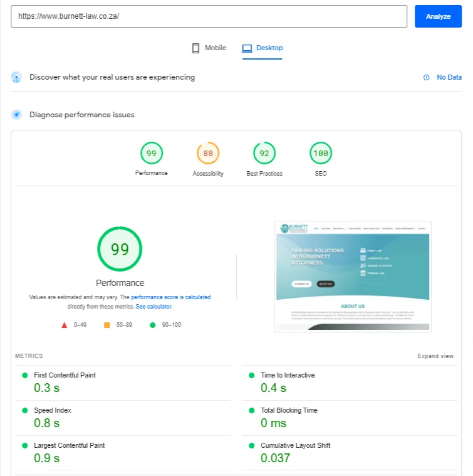Click green dot beside Cumulative Layout Shift

[251, 446]
